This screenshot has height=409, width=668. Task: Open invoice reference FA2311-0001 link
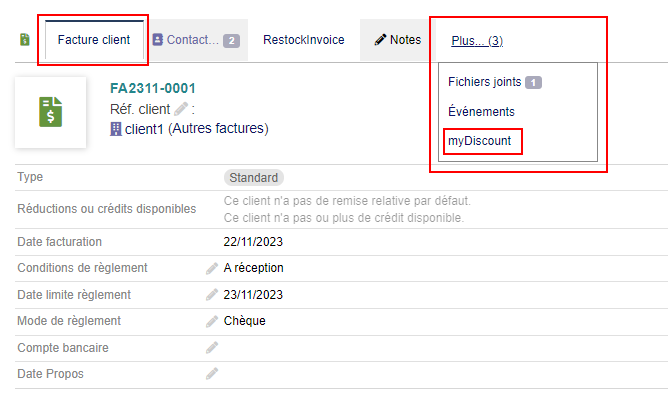[x=152, y=88]
